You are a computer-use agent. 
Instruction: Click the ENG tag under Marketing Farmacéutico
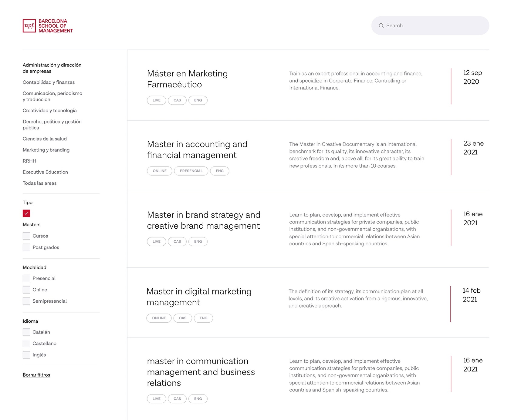click(x=198, y=100)
